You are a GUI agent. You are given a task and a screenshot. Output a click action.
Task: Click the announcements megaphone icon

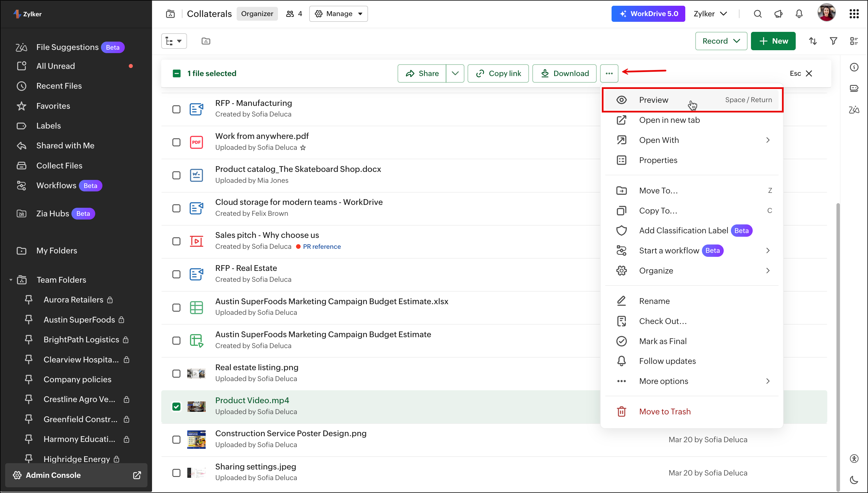click(778, 14)
